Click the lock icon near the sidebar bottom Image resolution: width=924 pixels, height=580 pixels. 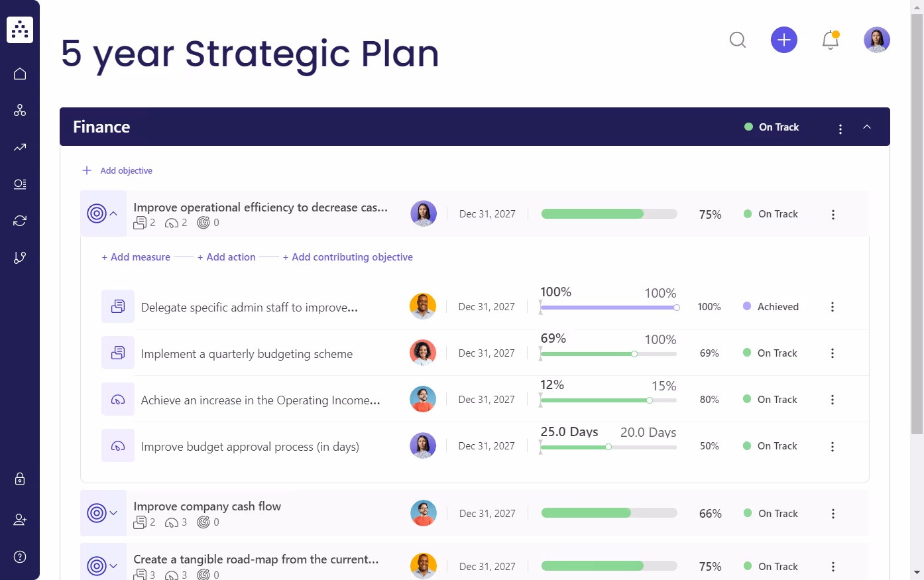coord(20,479)
